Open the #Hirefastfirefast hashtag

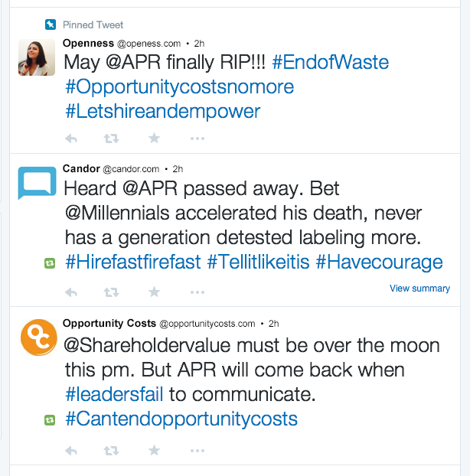(133, 262)
